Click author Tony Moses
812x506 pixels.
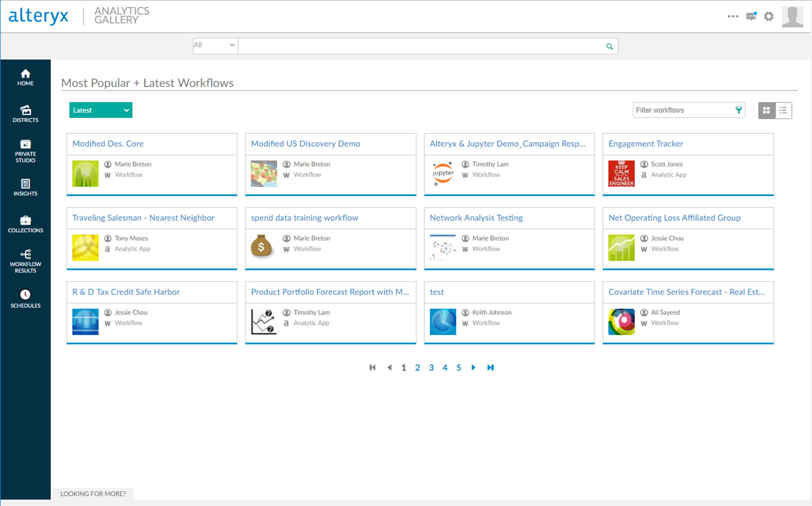[131, 238]
